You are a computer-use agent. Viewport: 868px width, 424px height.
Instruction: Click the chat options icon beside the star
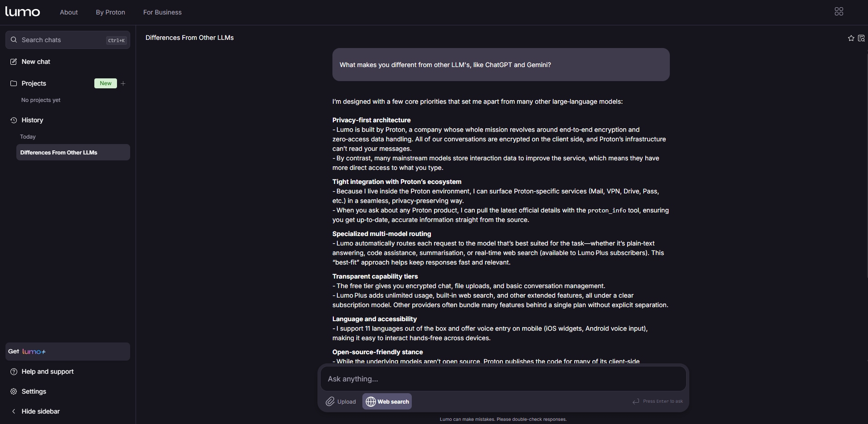coord(861,39)
